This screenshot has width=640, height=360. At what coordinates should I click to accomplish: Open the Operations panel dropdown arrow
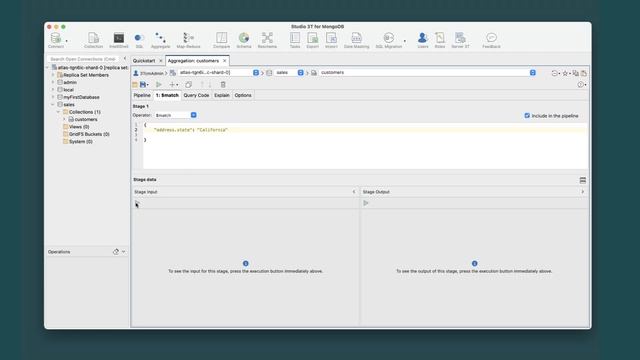[124, 252]
